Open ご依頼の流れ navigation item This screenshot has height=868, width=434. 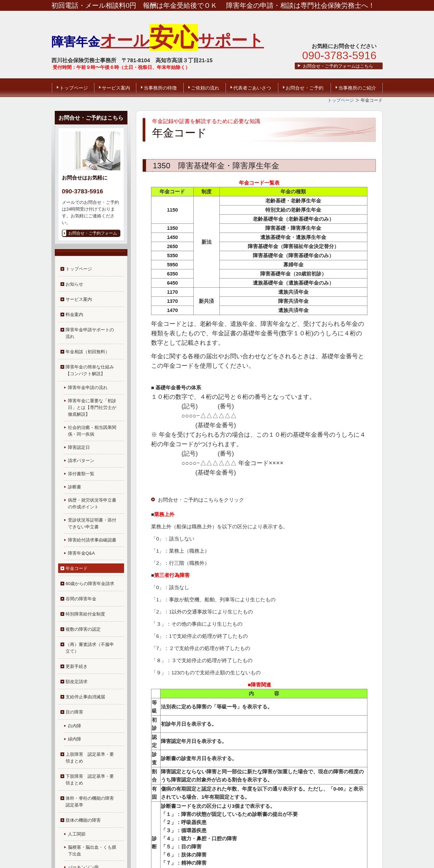click(x=204, y=88)
